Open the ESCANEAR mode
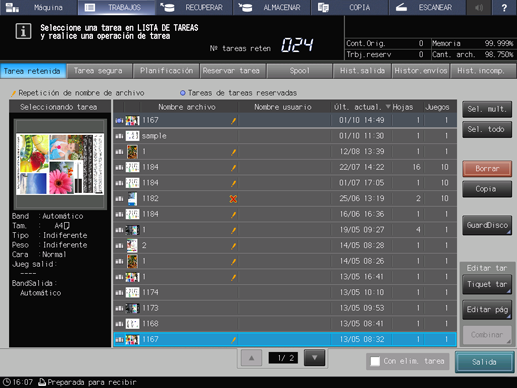The height and width of the screenshot is (388, 517). 427,7
